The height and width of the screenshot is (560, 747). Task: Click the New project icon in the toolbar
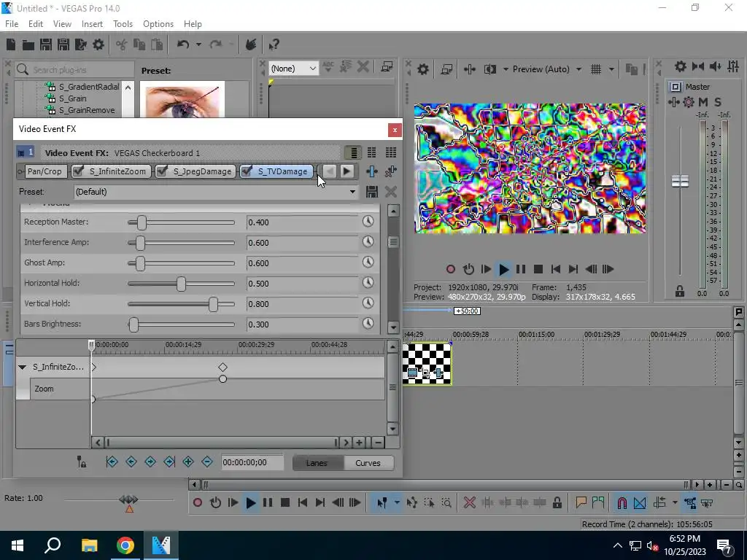coord(11,44)
